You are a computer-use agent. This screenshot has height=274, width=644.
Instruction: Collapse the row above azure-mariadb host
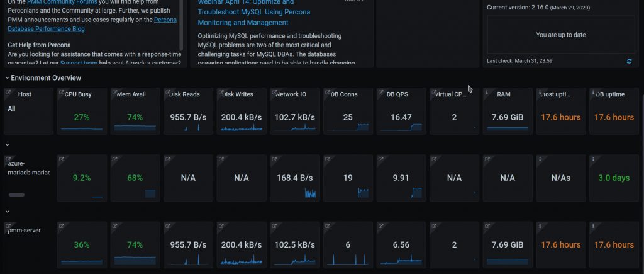(7, 145)
